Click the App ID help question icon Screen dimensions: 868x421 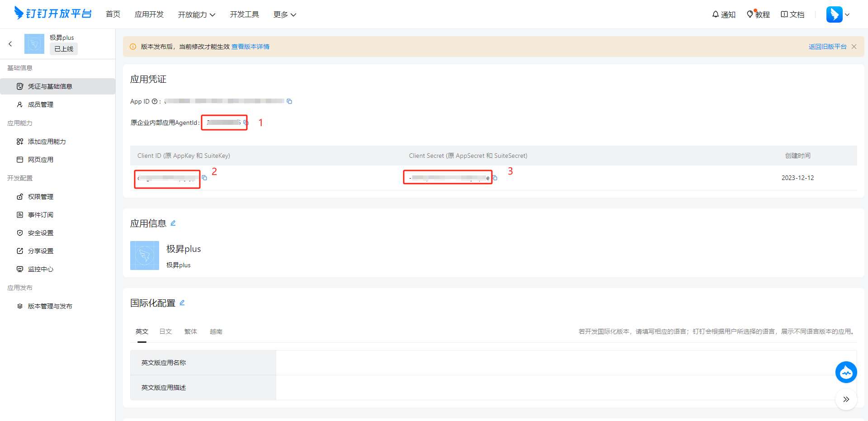[155, 101]
